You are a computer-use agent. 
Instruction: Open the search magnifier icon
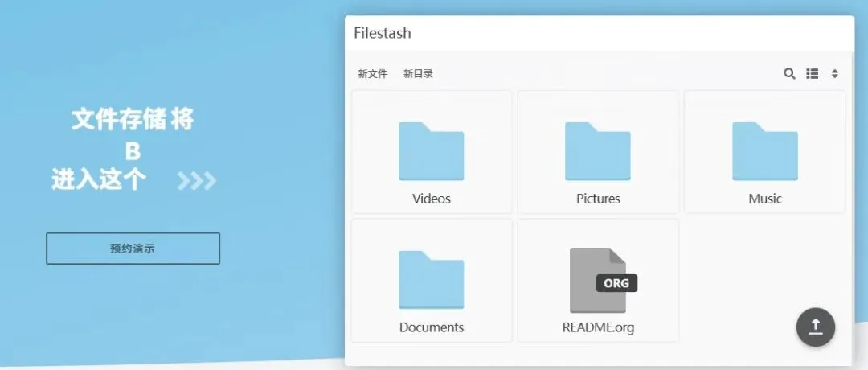(789, 74)
